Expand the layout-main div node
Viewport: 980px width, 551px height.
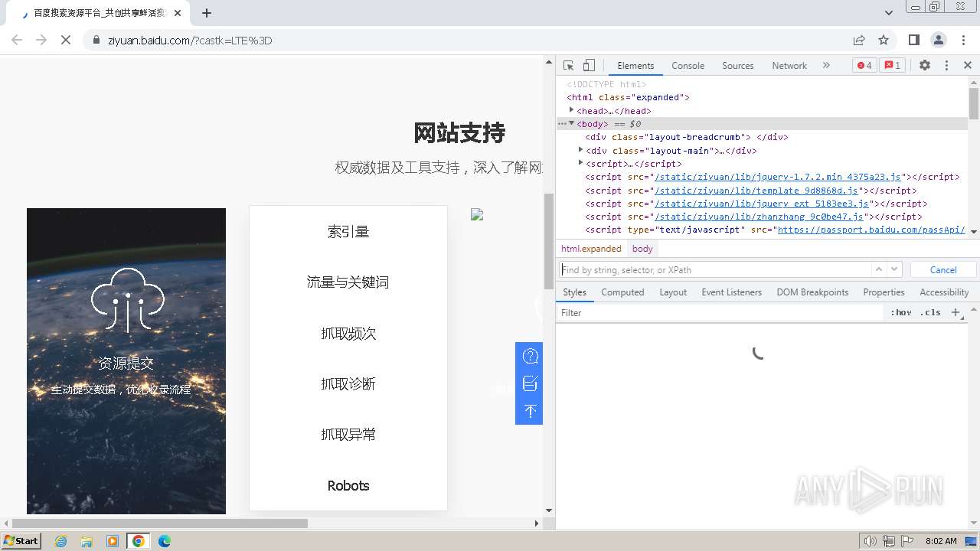[x=581, y=150]
